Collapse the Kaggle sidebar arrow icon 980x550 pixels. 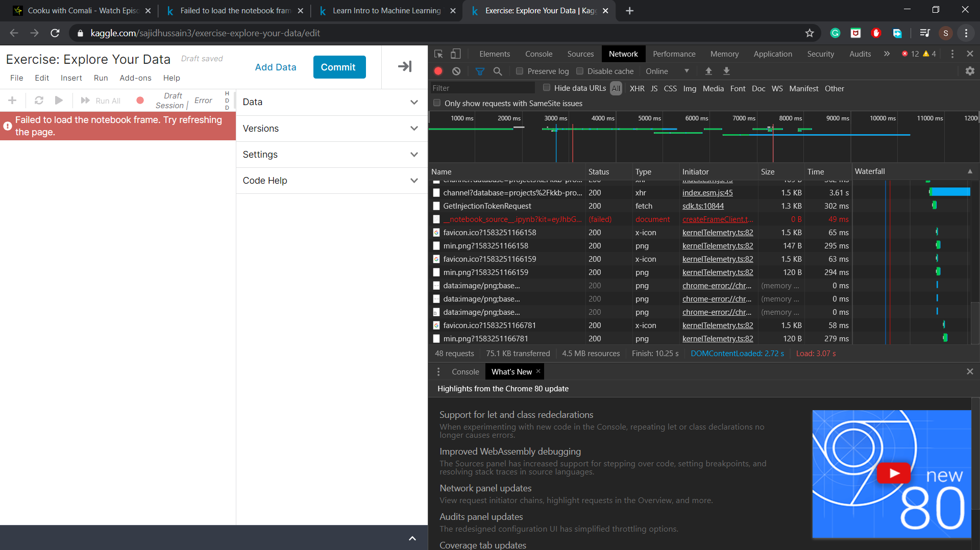(405, 66)
